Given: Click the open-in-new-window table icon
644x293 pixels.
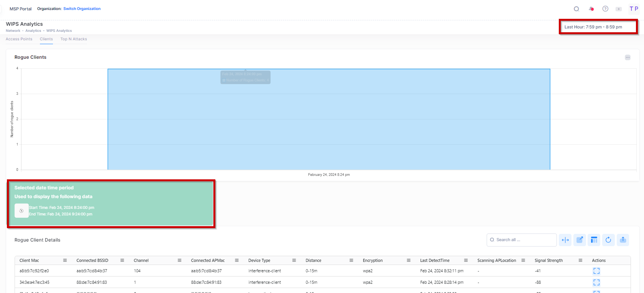Looking at the screenshot, I should (580, 240).
